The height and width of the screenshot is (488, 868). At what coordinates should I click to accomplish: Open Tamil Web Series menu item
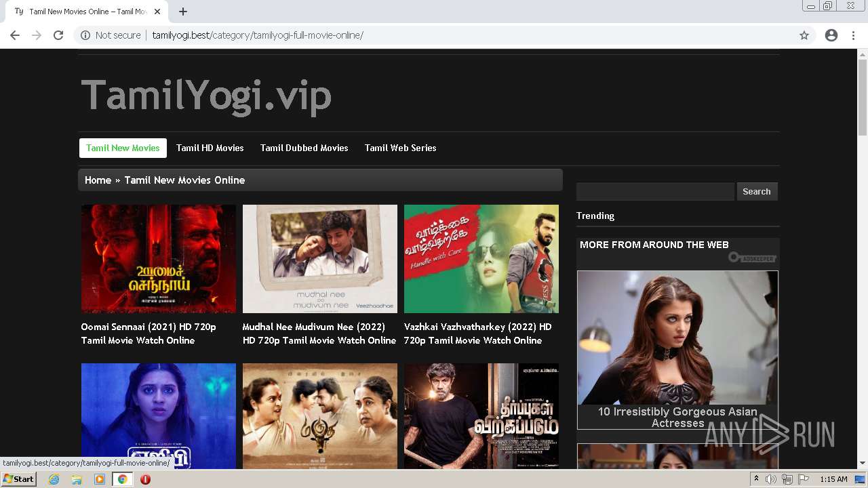[x=401, y=148]
